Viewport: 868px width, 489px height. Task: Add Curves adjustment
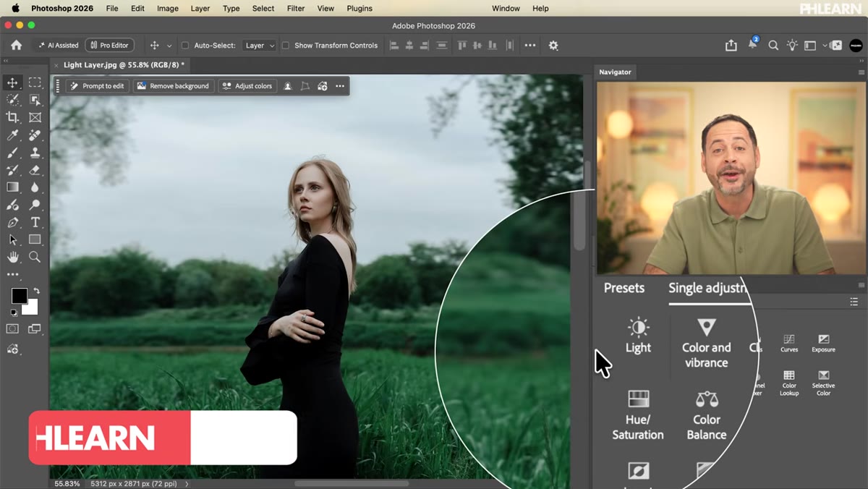[x=789, y=344]
